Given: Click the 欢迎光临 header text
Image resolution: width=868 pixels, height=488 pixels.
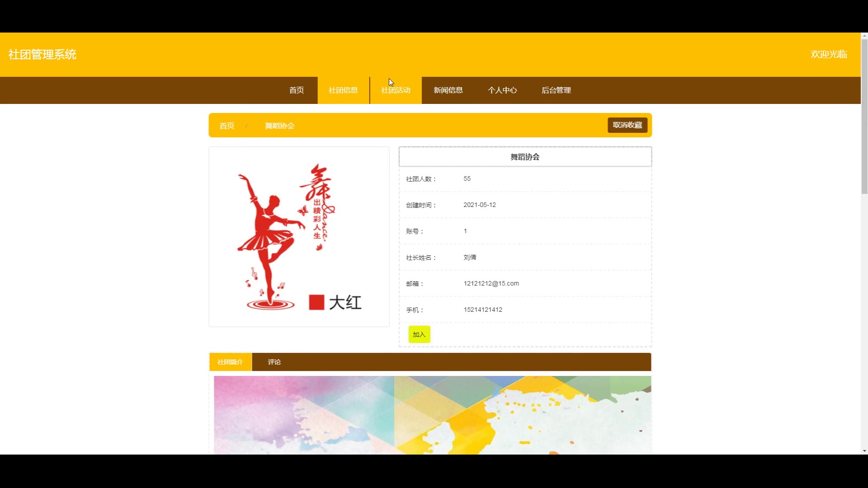Looking at the screenshot, I should click(x=829, y=55).
